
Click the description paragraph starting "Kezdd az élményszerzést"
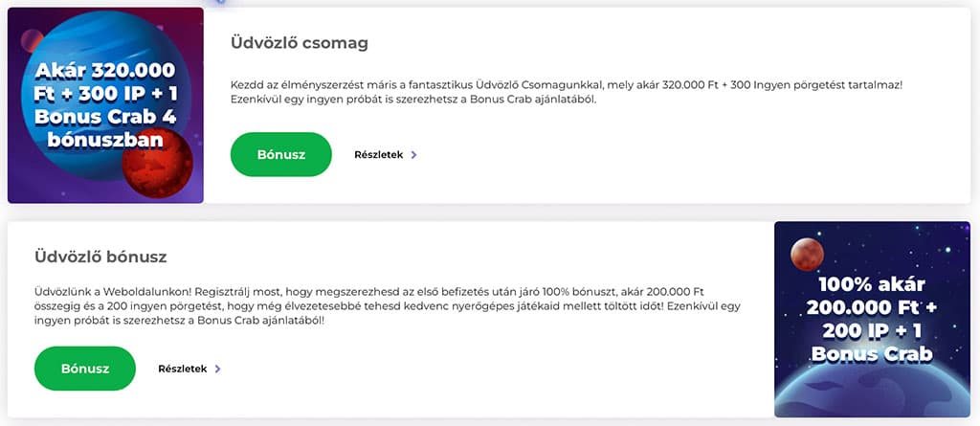(x=567, y=92)
